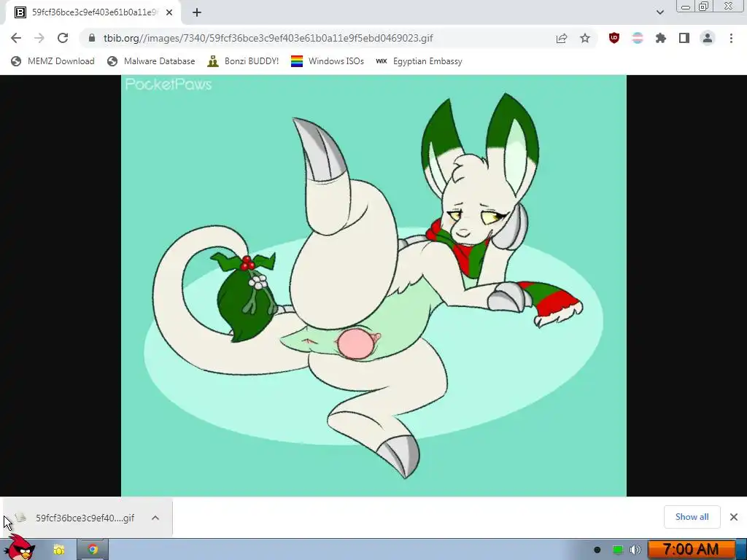Reload the current page

[x=63, y=38]
